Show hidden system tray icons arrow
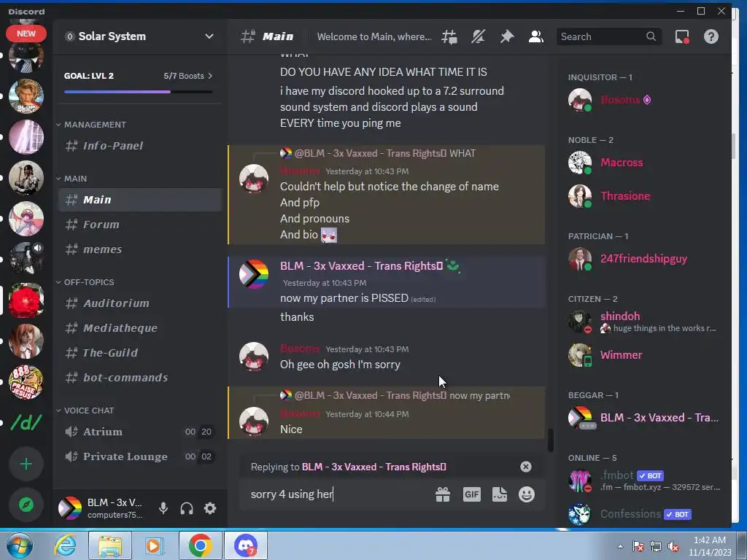747x560 pixels. click(620, 546)
